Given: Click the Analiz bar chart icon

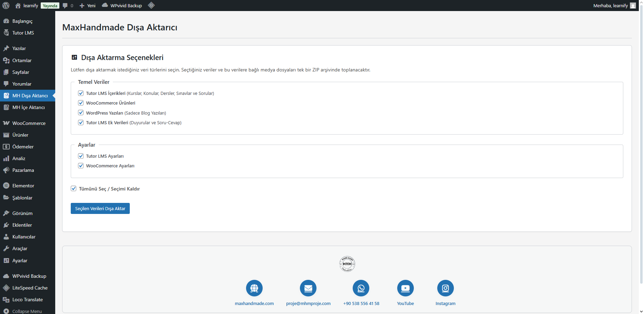Looking at the screenshot, I should point(6,158).
